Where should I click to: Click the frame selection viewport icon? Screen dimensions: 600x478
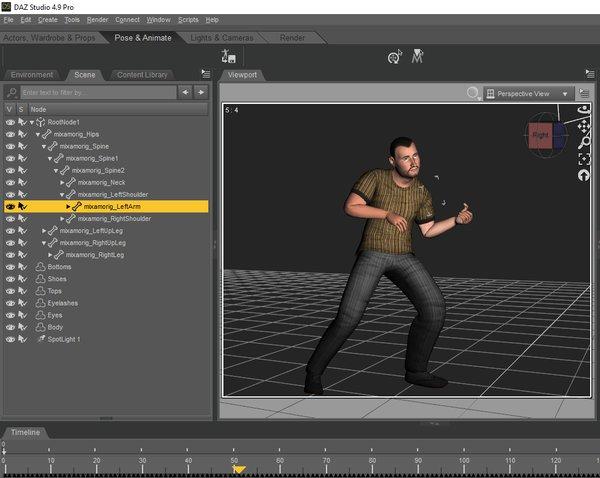584,159
